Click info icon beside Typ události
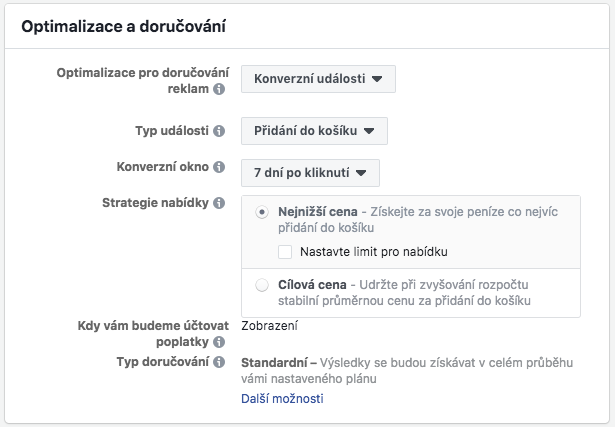The width and height of the screenshot is (615, 427). pos(219,131)
